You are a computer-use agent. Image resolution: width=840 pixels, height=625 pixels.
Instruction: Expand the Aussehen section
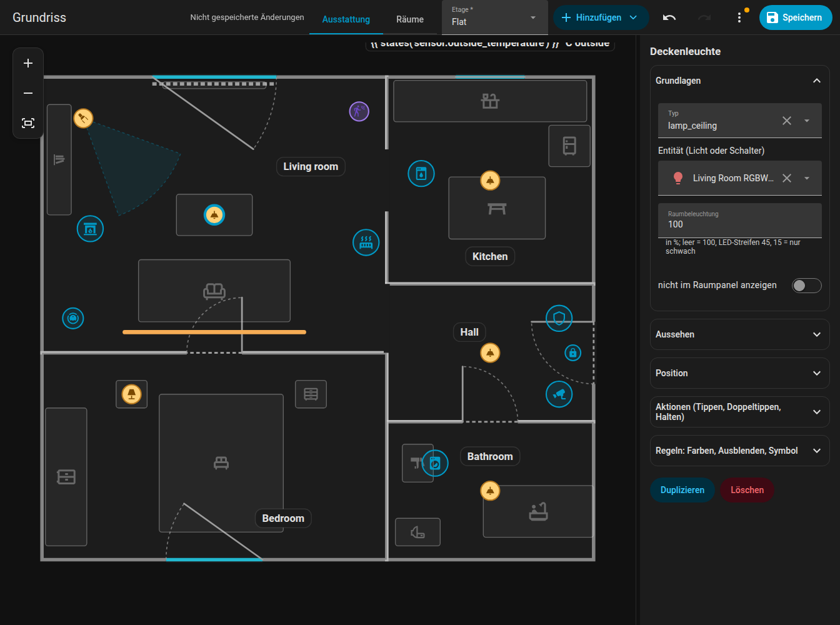click(x=740, y=334)
